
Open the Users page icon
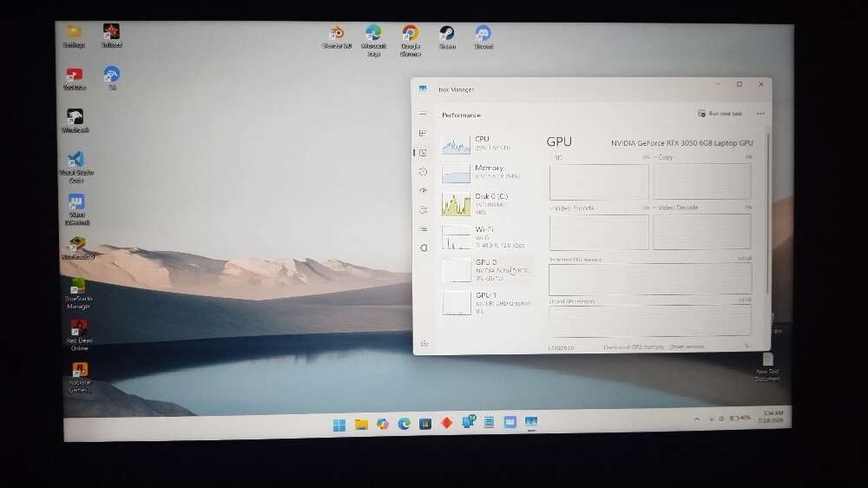pyautogui.click(x=424, y=210)
